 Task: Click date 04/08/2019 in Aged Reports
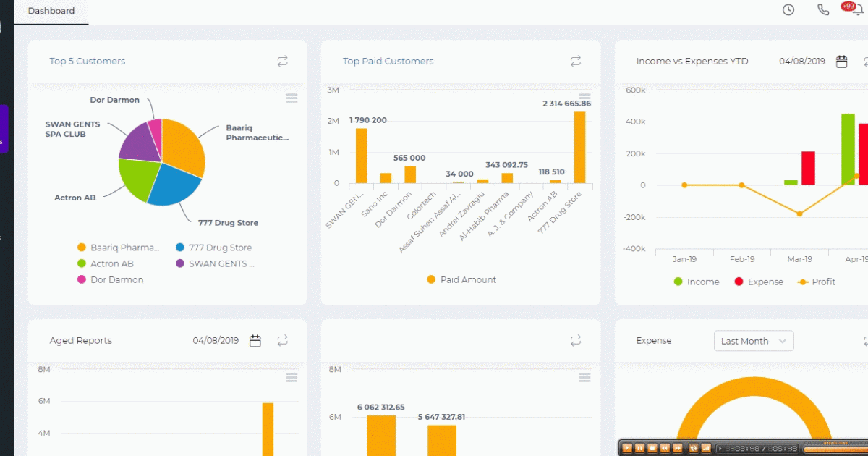[x=216, y=340]
